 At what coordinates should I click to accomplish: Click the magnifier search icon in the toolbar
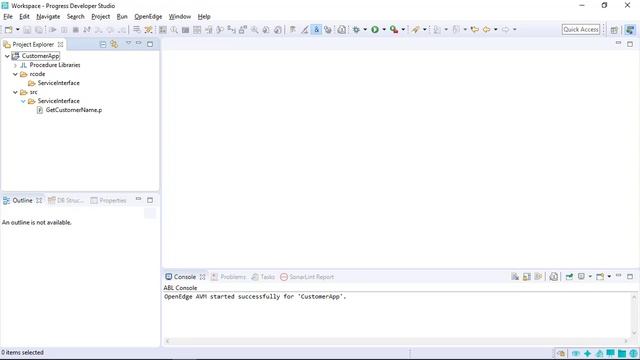click(x=174, y=30)
